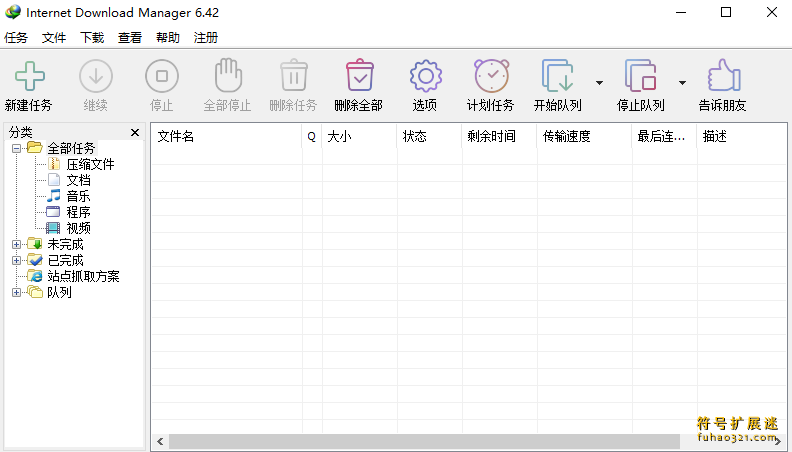This screenshot has height=452, width=792.
Task: Sort by 描述 column header
Action: (741, 136)
